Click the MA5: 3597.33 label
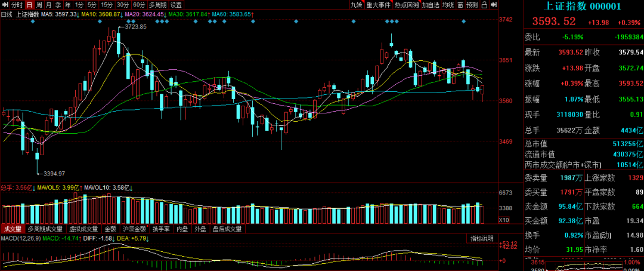644x271 pixels. click(x=60, y=14)
